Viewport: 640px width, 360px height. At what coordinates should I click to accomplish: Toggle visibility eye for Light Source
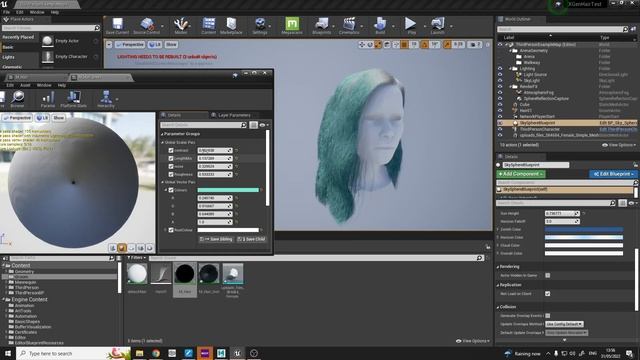tap(500, 75)
